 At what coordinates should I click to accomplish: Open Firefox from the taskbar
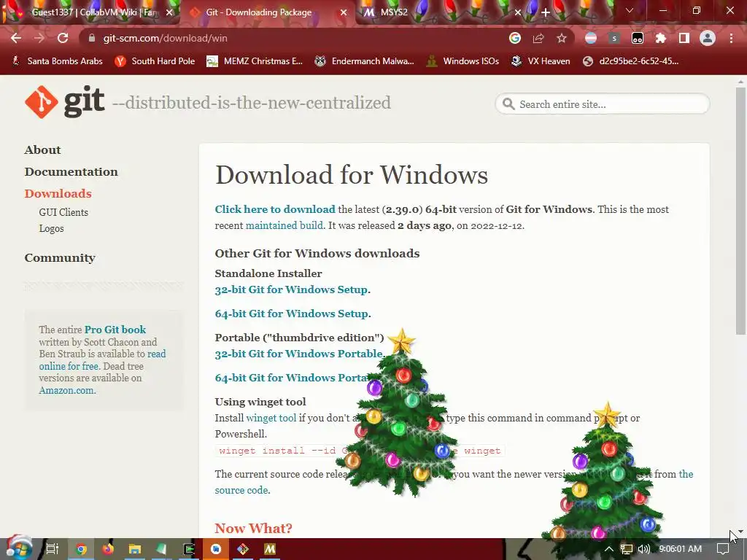108,549
